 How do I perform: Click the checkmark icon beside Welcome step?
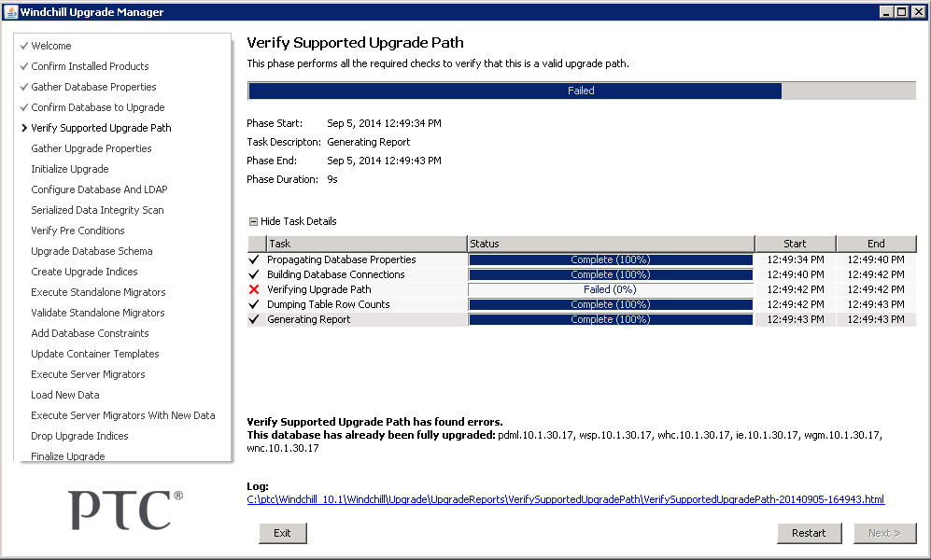pyautogui.click(x=23, y=46)
